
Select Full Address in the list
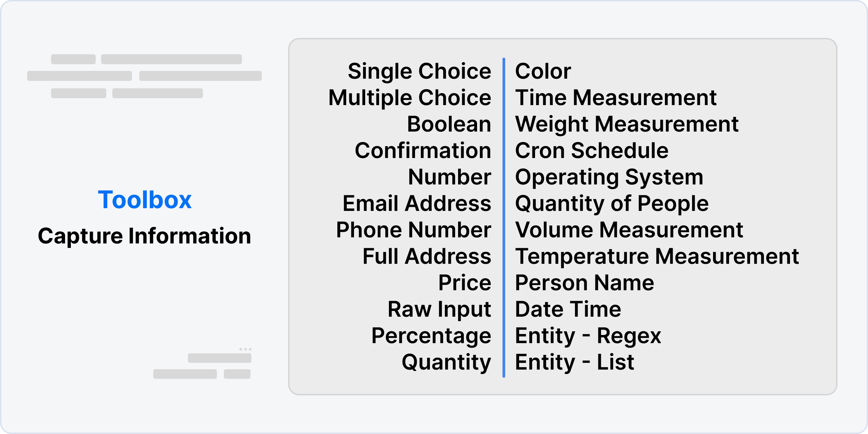pyautogui.click(x=427, y=256)
